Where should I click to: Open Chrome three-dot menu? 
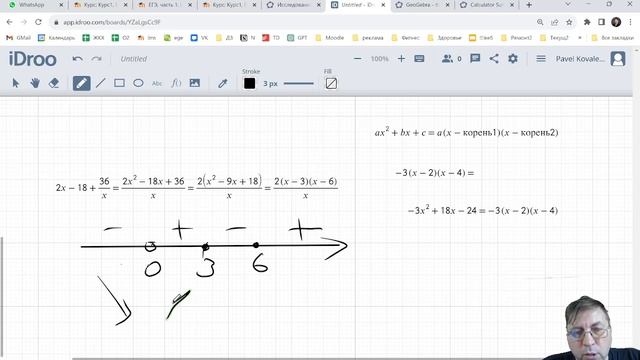[x=630, y=22]
